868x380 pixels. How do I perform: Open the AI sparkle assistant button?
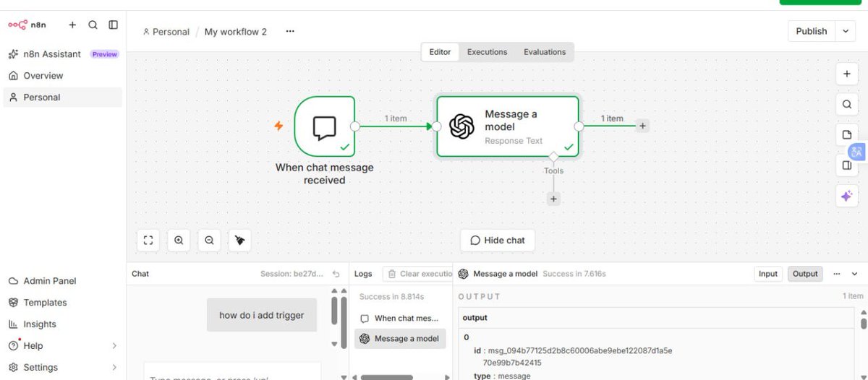click(x=847, y=196)
